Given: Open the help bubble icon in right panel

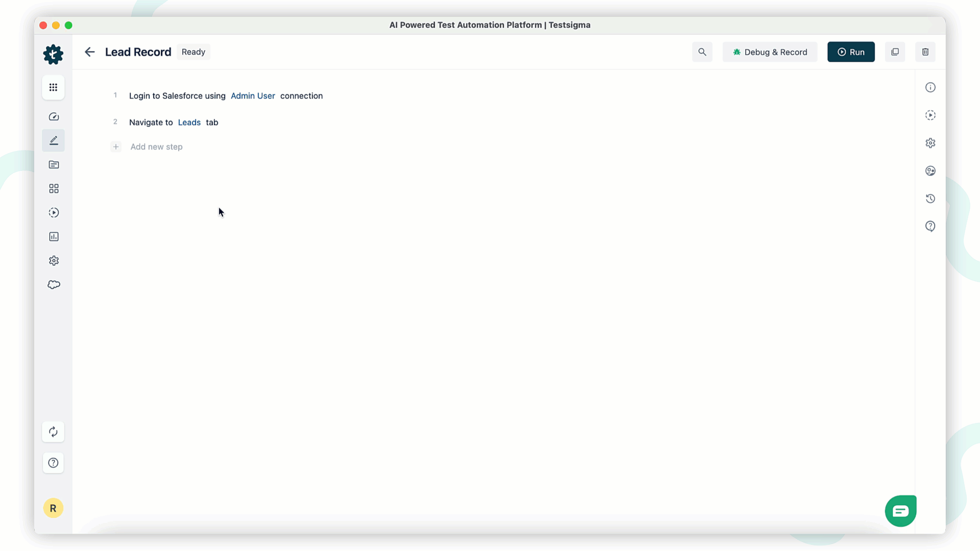Looking at the screenshot, I should pyautogui.click(x=930, y=227).
